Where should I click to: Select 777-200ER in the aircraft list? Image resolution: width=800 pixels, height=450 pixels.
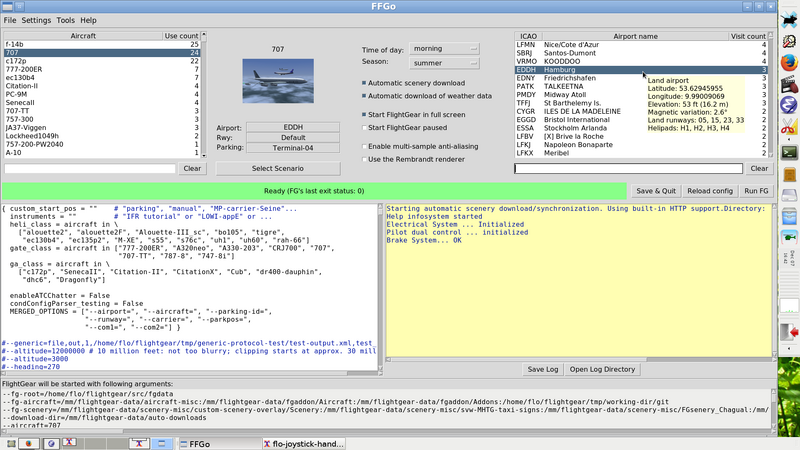click(x=102, y=69)
